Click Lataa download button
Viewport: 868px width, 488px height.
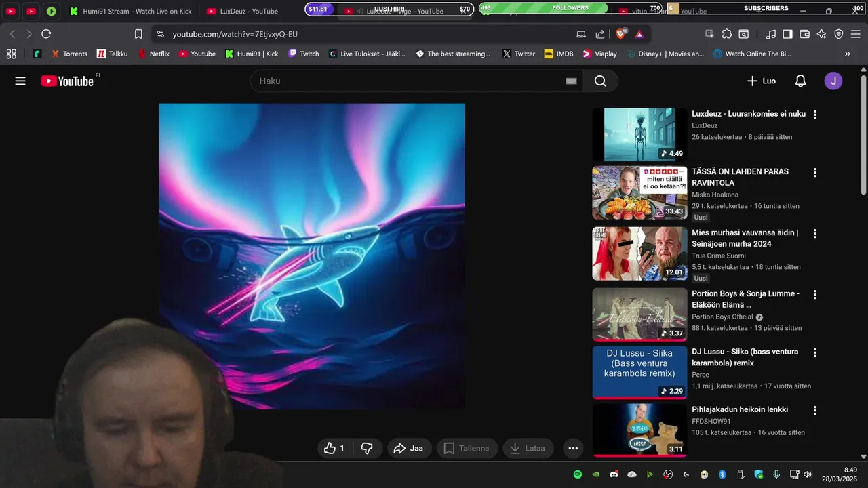tap(528, 448)
